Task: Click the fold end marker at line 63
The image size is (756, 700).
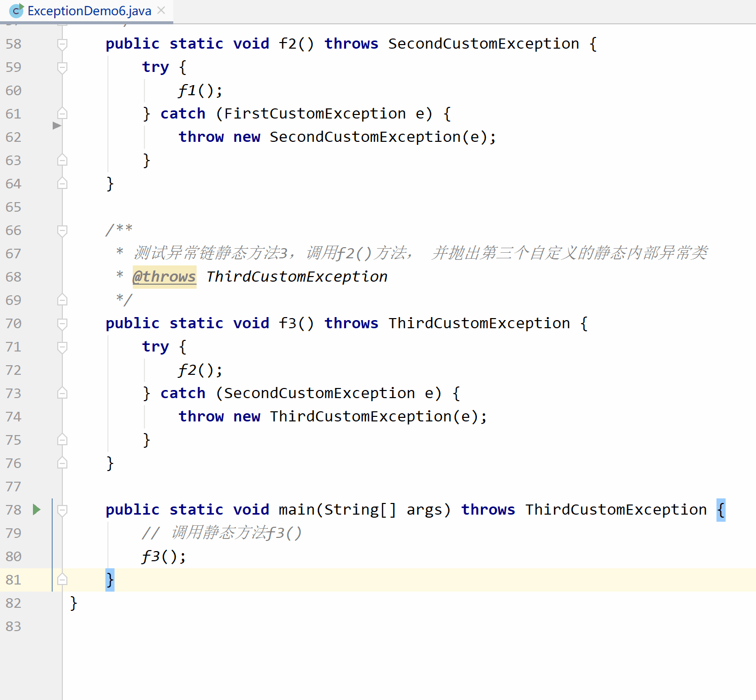Action: (x=62, y=160)
